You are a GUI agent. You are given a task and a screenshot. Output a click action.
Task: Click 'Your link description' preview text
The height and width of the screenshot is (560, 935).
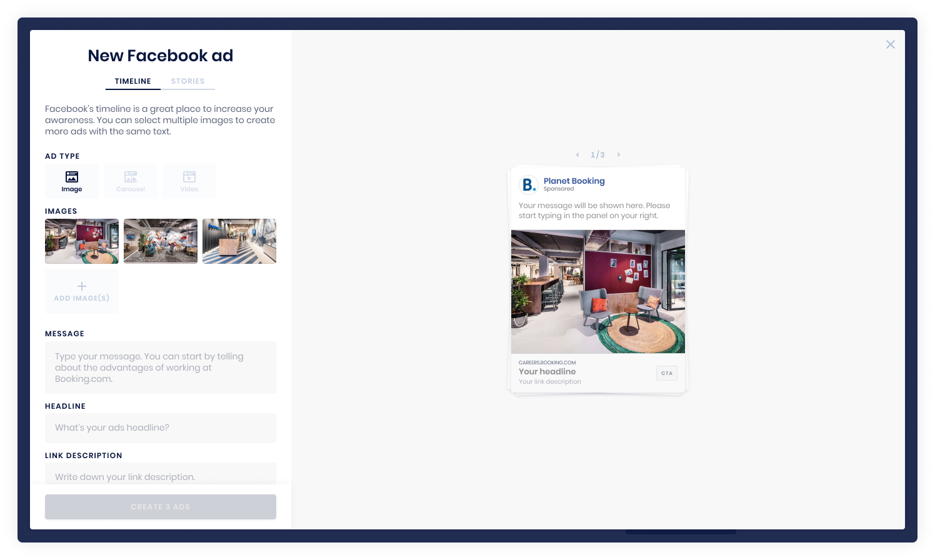click(549, 381)
